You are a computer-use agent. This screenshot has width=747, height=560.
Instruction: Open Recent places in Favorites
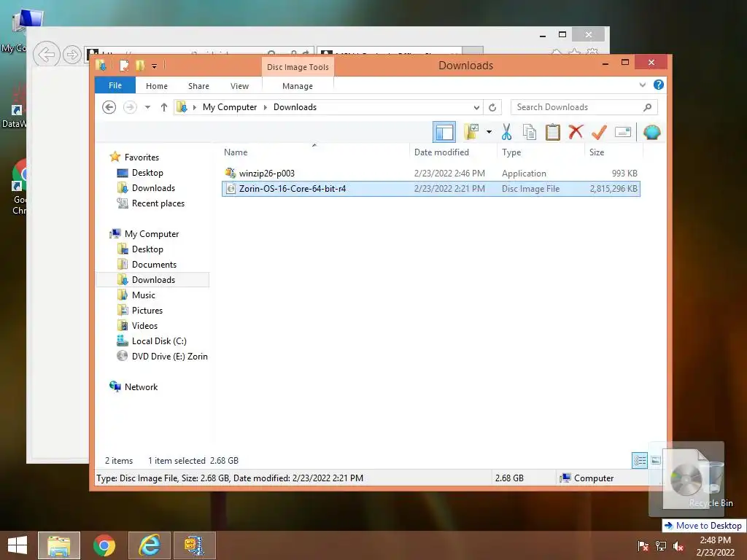[158, 203]
